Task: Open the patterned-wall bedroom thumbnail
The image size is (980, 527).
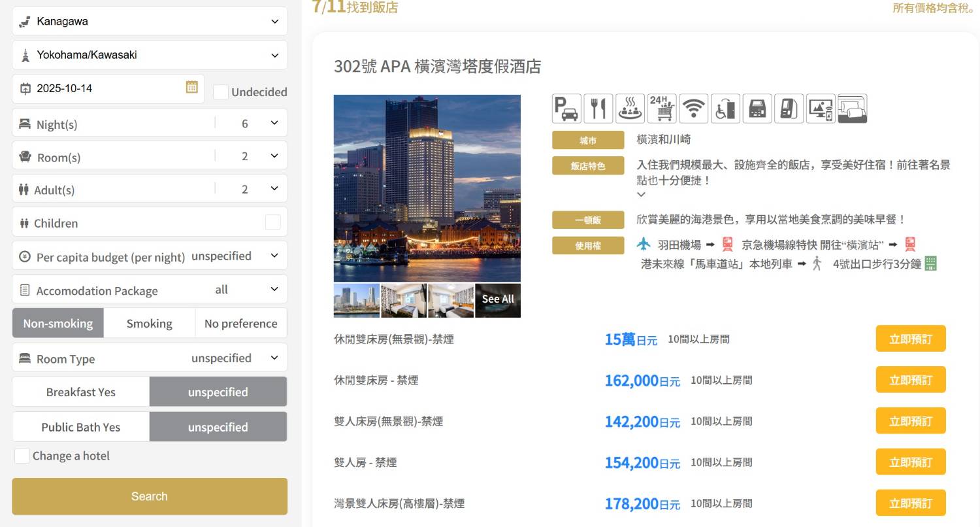Action: [404, 300]
